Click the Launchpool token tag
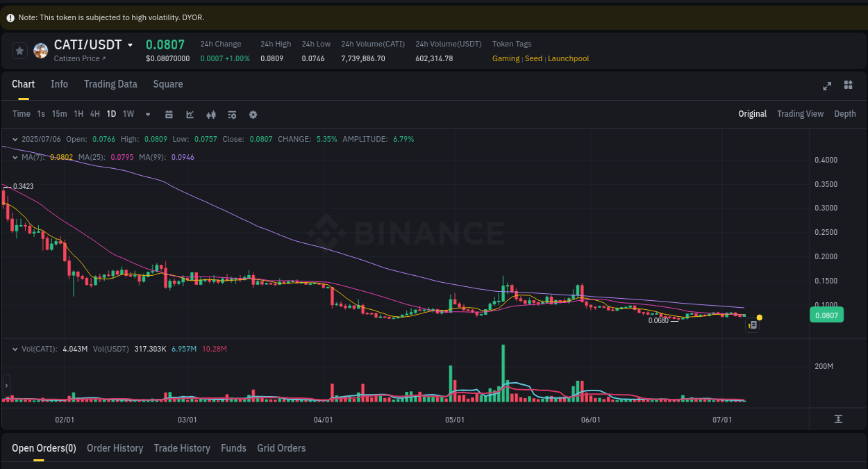The width and height of the screenshot is (868, 469). point(568,58)
